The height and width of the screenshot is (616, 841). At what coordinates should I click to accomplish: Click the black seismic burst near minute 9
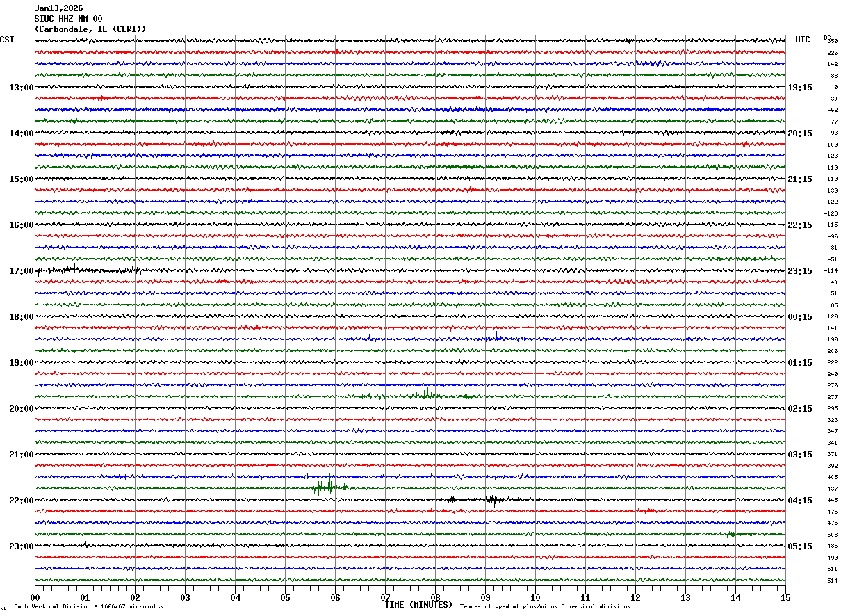[493, 499]
